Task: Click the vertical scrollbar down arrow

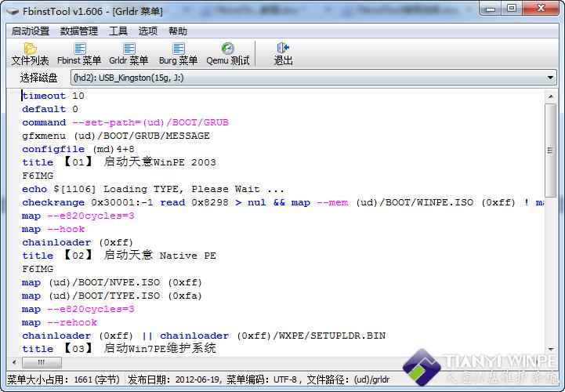Action: tap(551, 349)
